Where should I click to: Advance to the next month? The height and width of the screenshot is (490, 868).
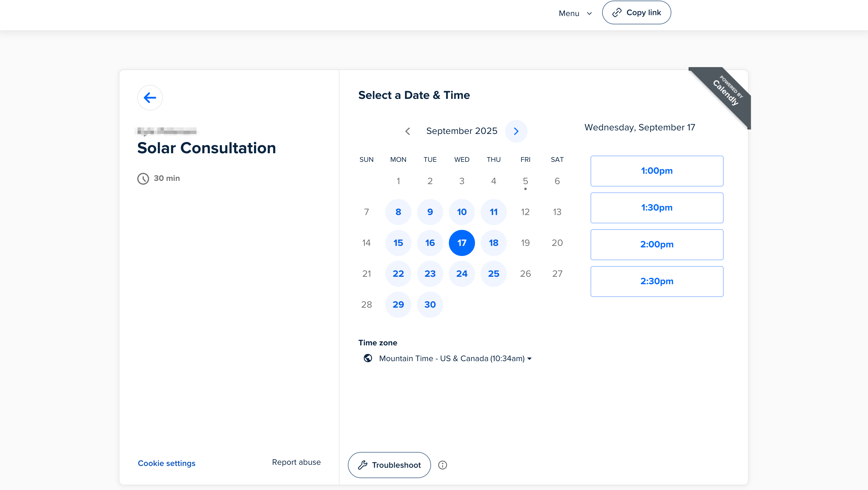pos(516,131)
